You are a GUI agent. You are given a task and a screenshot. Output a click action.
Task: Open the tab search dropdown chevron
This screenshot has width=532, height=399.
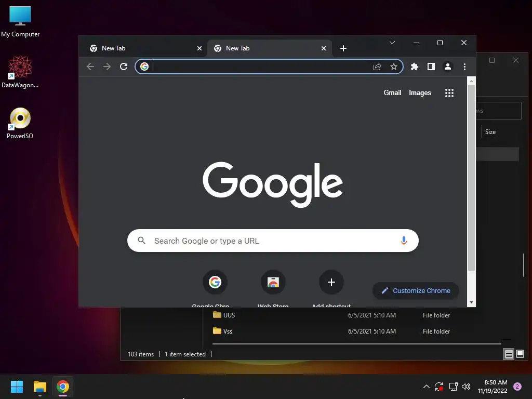coord(392,43)
